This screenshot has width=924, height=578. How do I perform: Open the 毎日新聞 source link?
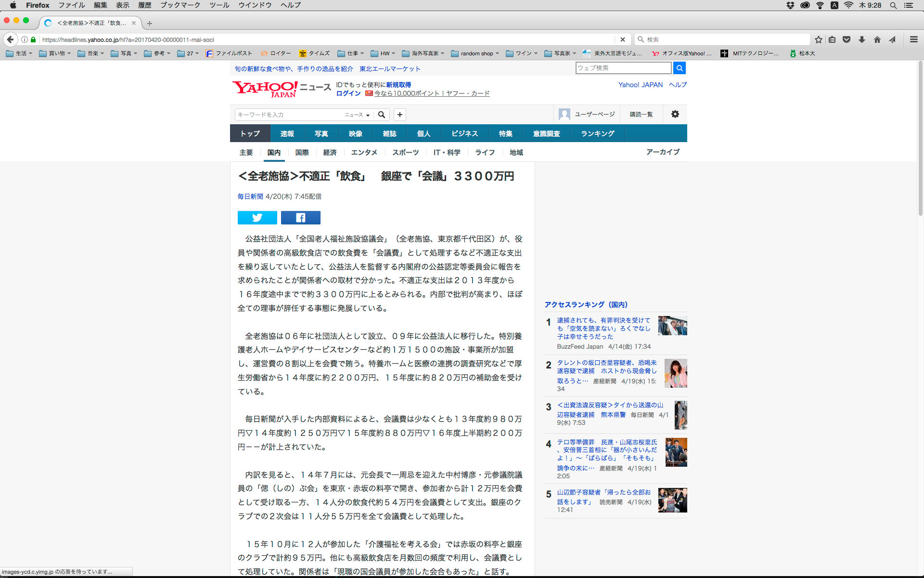(x=250, y=197)
